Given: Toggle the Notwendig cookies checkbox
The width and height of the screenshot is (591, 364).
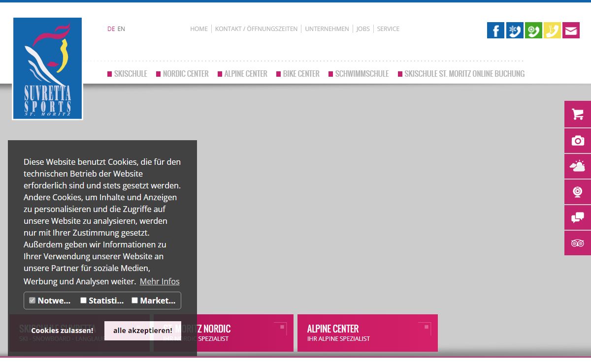Looking at the screenshot, I should (33, 301).
